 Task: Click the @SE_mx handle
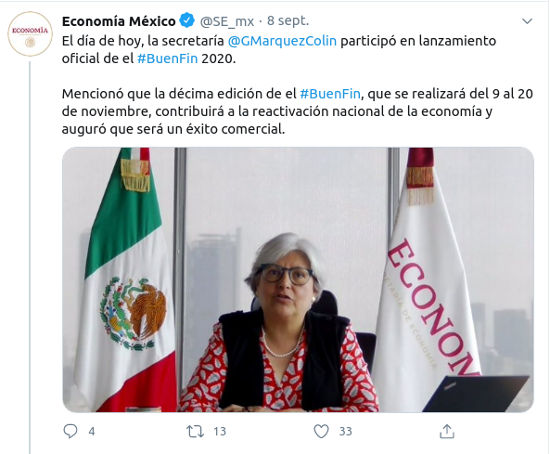[227, 22]
